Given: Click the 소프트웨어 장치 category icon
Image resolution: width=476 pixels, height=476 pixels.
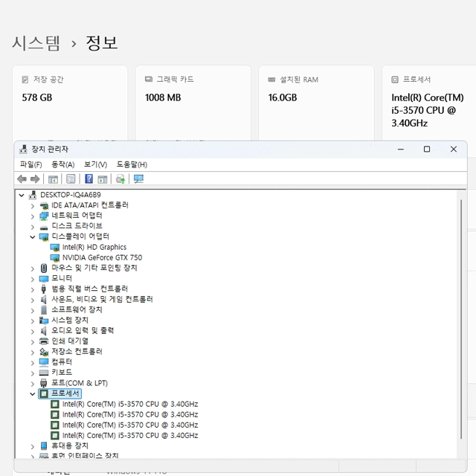Looking at the screenshot, I should point(44,310).
